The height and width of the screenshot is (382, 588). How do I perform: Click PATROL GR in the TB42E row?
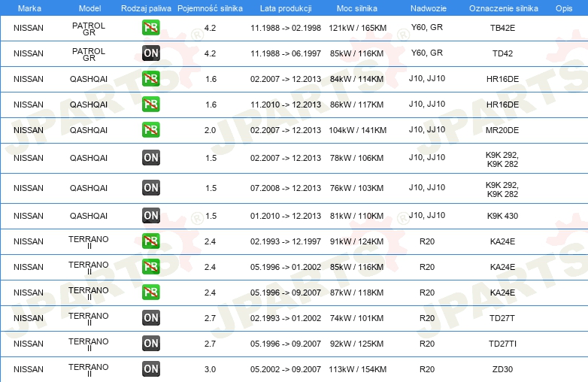click(x=89, y=29)
